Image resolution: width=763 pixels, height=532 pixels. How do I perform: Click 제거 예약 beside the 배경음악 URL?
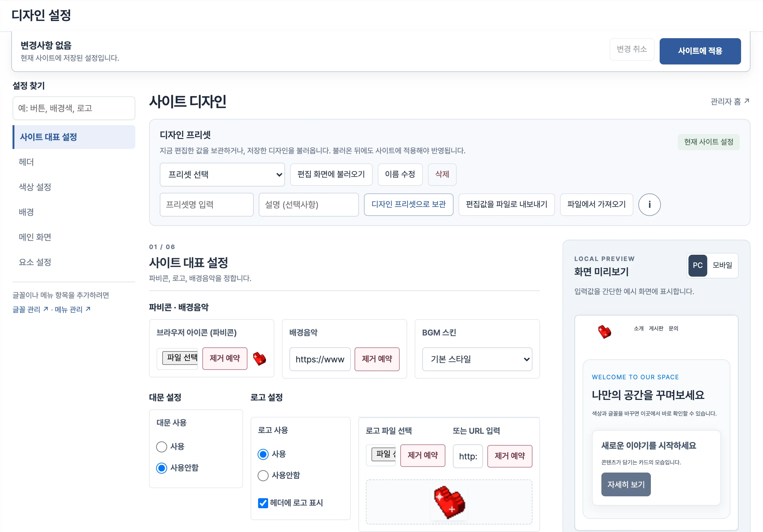click(x=377, y=359)
